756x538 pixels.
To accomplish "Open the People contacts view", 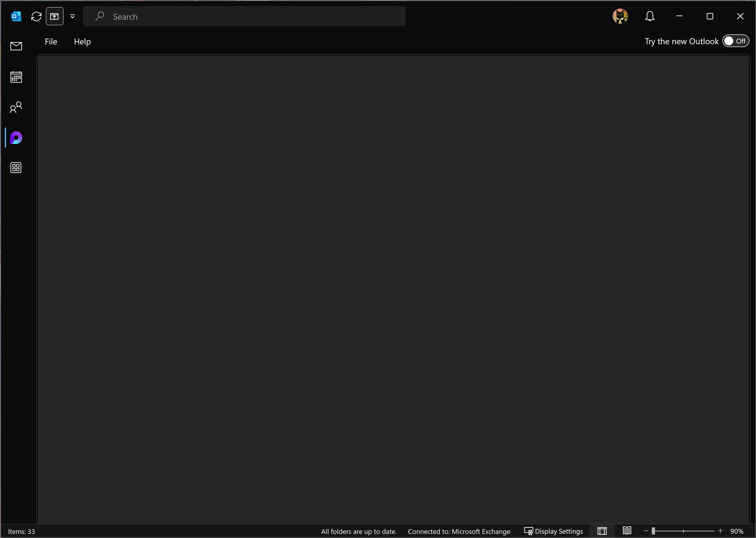I will pos(16,107).
